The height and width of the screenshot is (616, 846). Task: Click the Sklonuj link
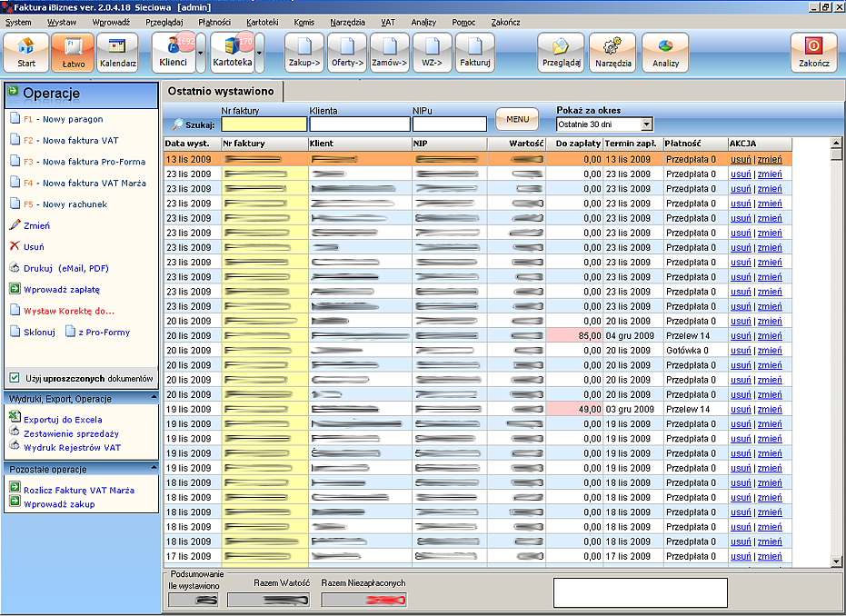pyautogui.click(x=39, y=333)
